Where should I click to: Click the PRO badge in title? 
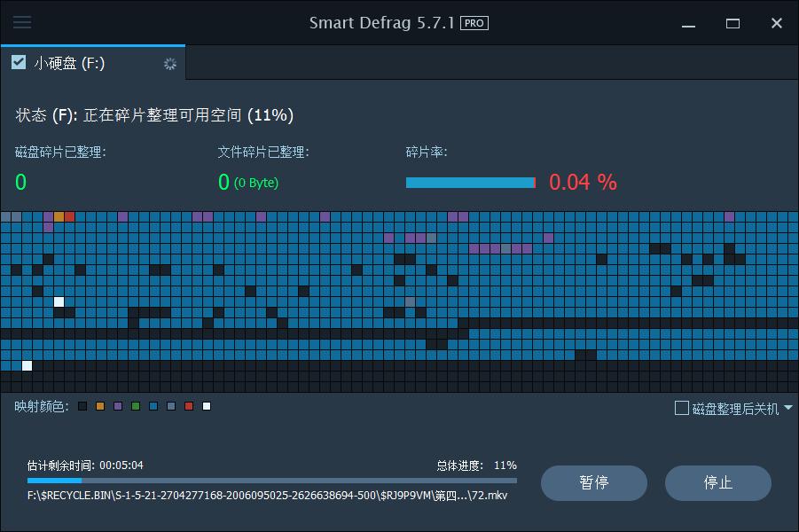click(474, 23)
